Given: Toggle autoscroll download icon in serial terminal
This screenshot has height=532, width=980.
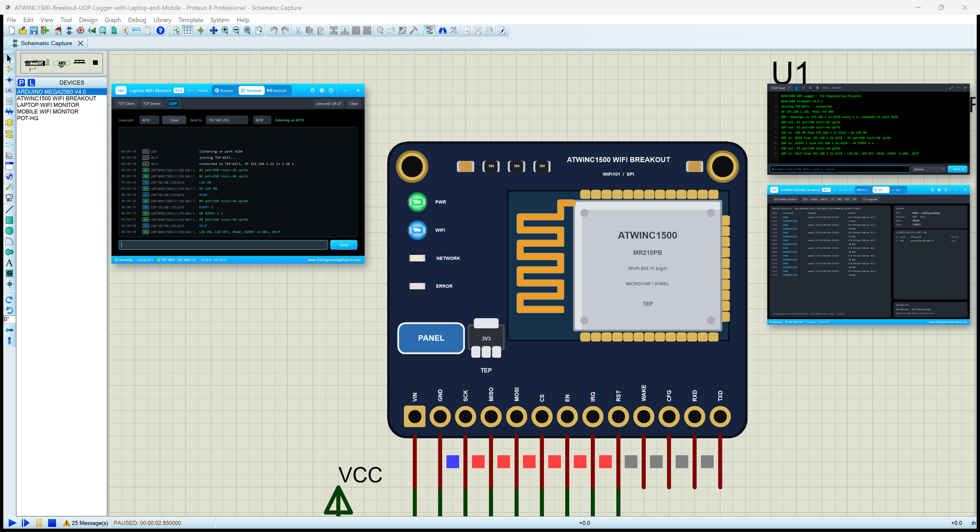Looking at the screenshot, I should pos(797,88).
